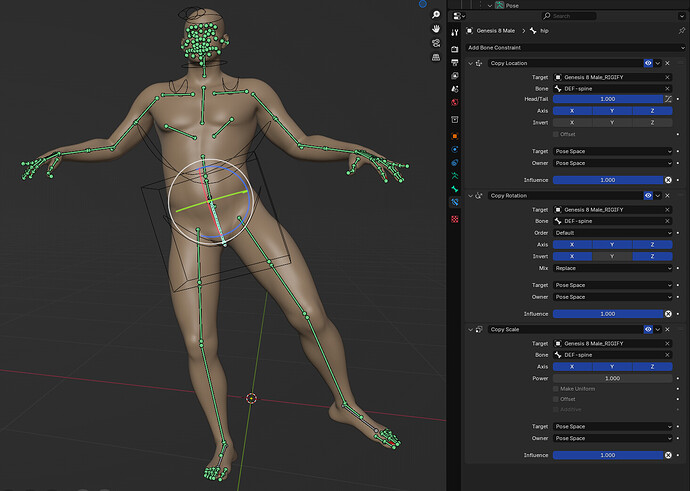Click the properties Search field
690x491 pixels.
[569, 16]
